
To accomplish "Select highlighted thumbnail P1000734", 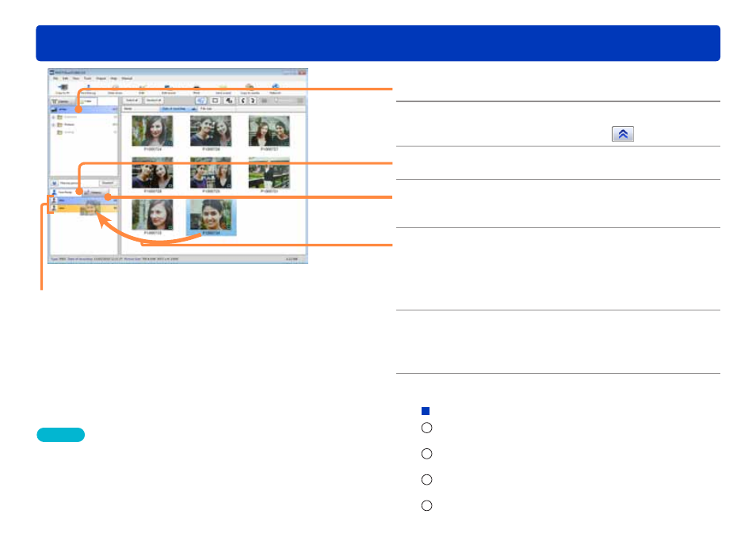I will (211, 216).
